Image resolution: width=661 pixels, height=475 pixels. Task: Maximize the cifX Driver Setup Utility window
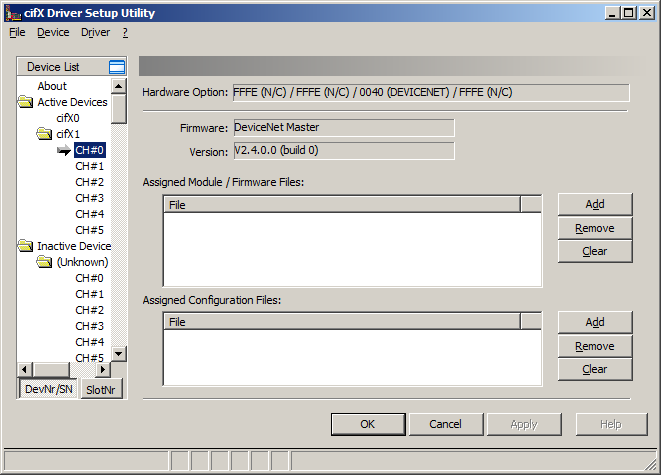[628, 13]
